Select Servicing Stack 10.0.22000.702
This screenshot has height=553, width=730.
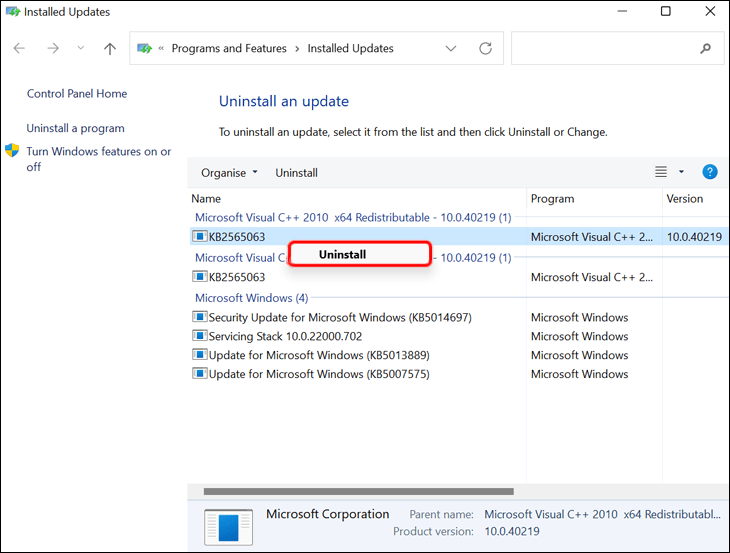tap(285, 336)
